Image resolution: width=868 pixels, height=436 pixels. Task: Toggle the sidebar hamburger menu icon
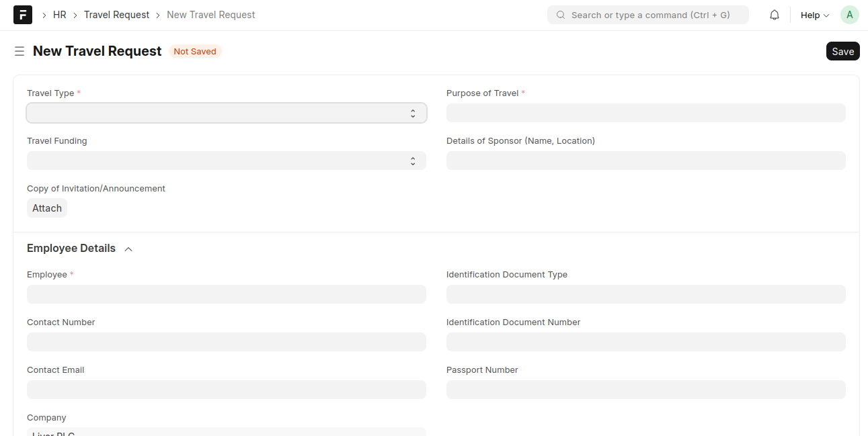19,52
